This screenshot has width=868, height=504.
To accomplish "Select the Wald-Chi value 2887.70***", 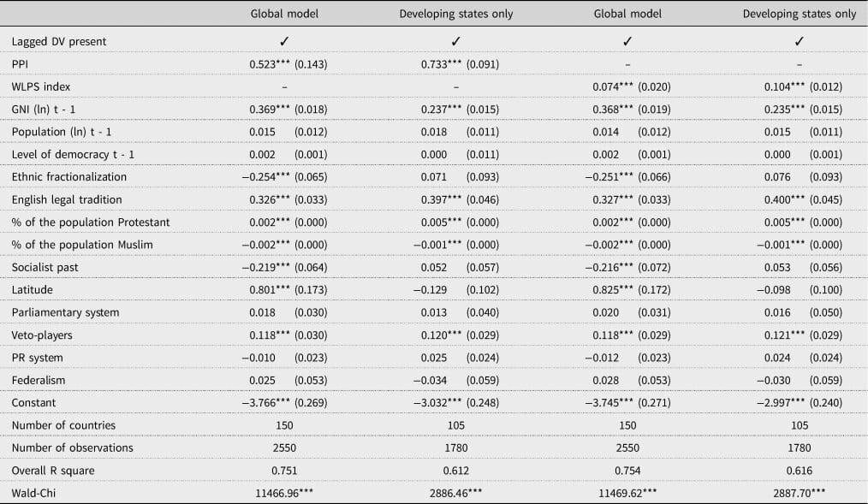I will 799,494.
